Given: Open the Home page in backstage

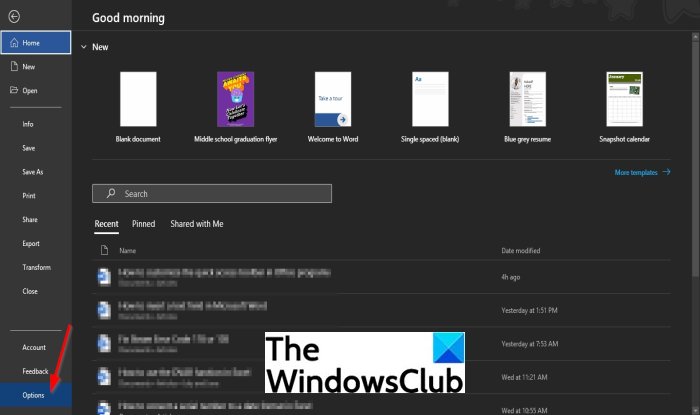Looking at the screenshot, I should coord(36,42).
